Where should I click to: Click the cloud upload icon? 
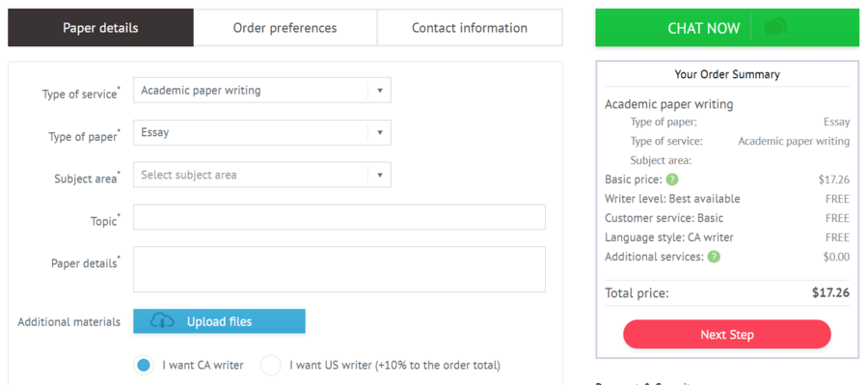pos(162,321)
